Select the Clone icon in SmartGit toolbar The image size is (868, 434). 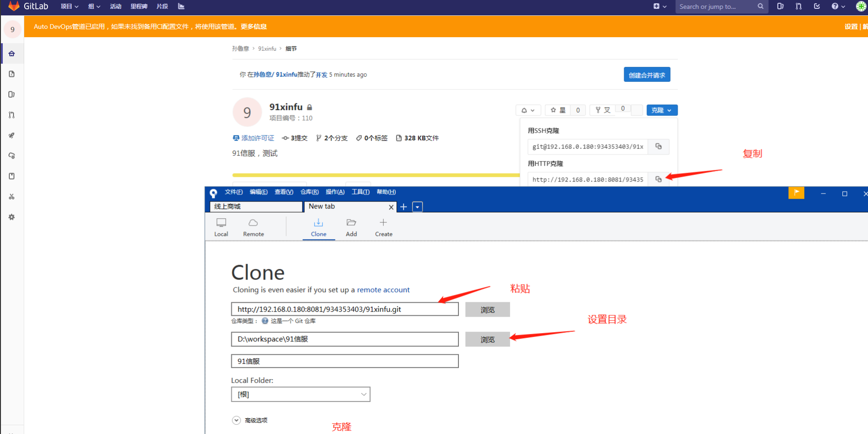coord(318,227)
